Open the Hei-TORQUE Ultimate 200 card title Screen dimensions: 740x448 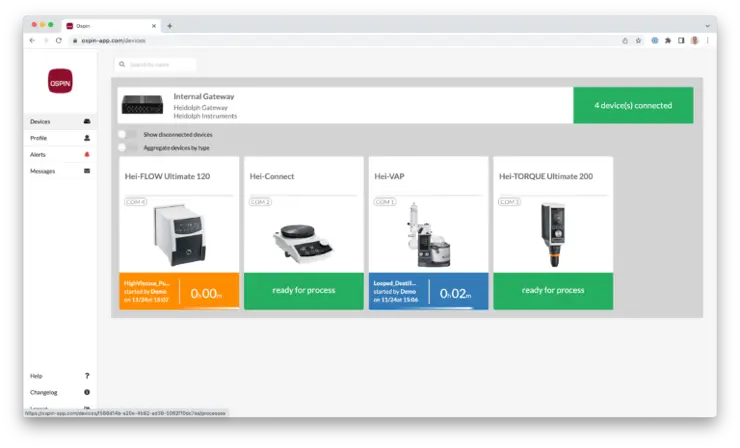point(546,177)
